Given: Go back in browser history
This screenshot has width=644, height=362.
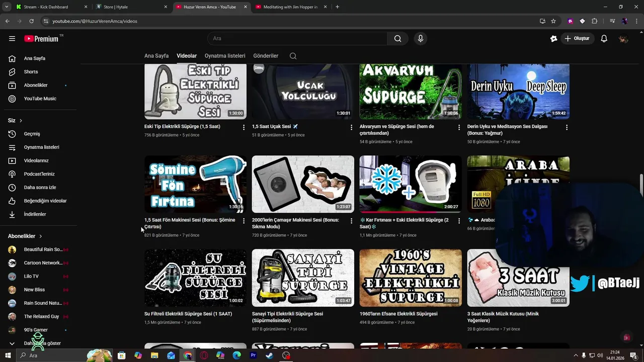Looking at the screenshot, I should [x=7, y=21].
